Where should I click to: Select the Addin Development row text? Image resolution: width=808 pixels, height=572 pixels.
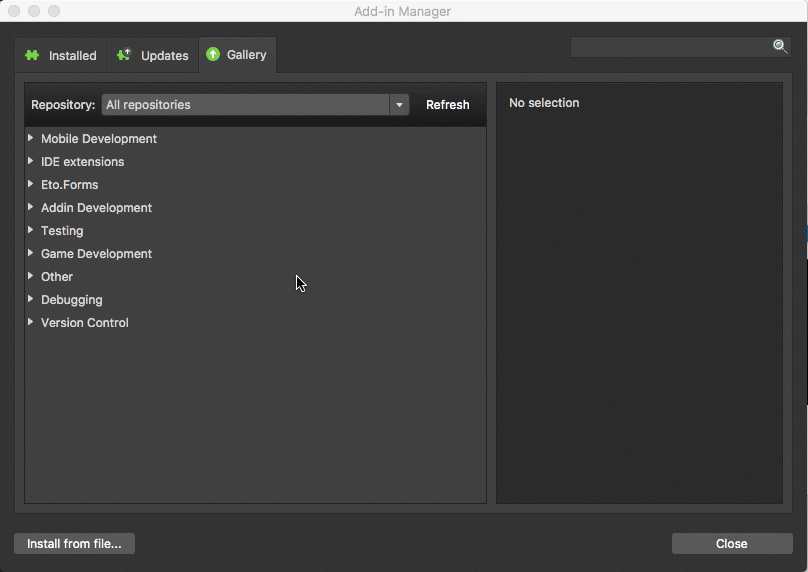click(96, 208)
